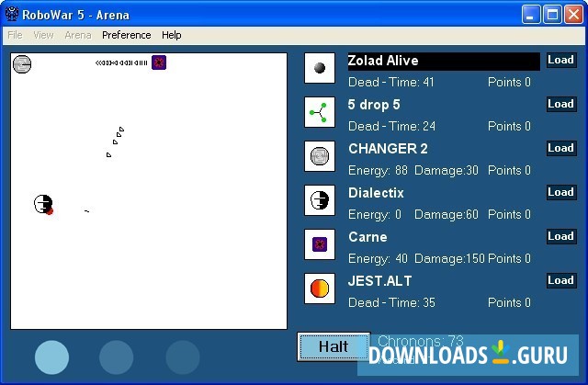Maximize the RoboWar window

pyautogui.click(x=552, y=15)
